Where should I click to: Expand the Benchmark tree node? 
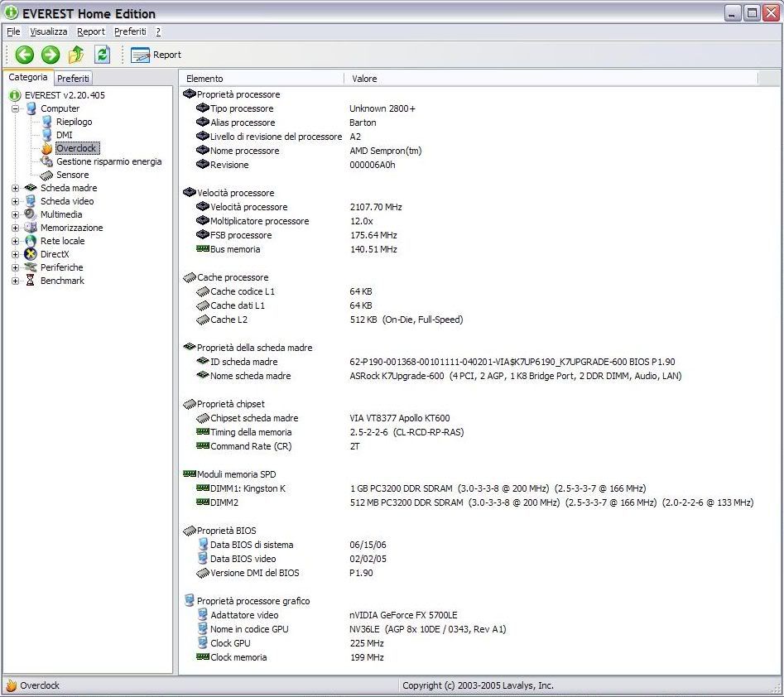pyautogui.click(x=16, y=281)
